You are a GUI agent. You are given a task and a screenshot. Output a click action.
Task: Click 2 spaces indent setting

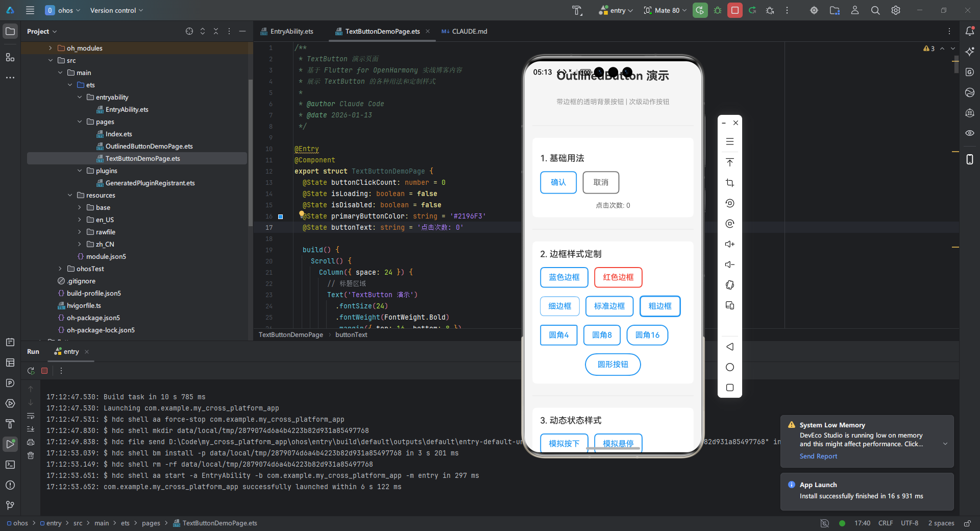(941, 523)
